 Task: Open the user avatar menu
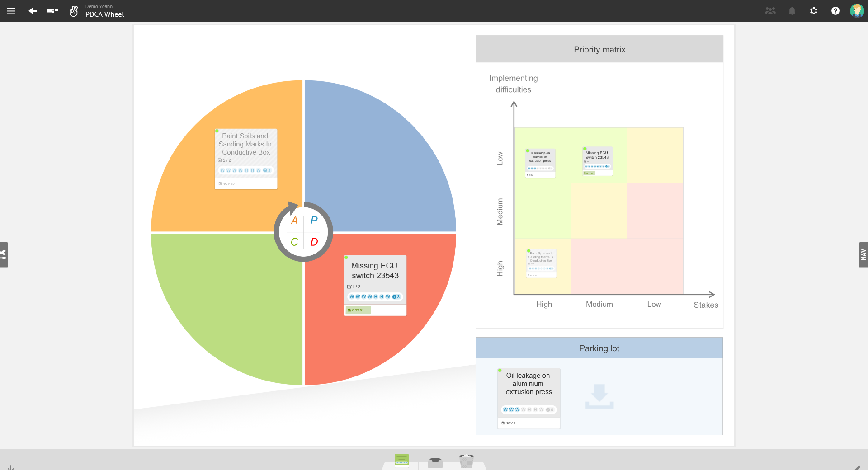pyautogui.click(x=856, y=11)
